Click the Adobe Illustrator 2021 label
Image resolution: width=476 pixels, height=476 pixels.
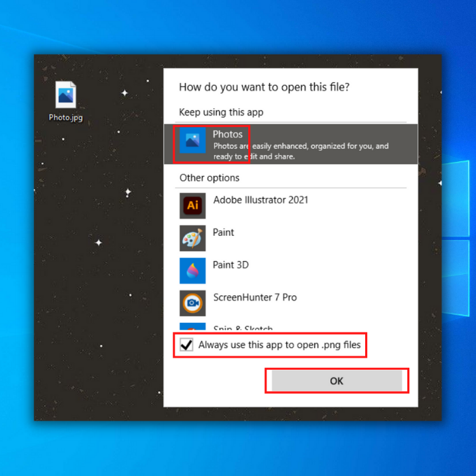[x=260, y=200]
